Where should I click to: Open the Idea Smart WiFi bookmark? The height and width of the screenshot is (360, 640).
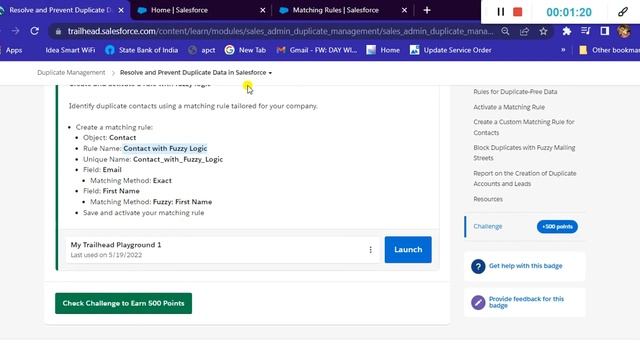pyautogui.click(x=70, y=50)
